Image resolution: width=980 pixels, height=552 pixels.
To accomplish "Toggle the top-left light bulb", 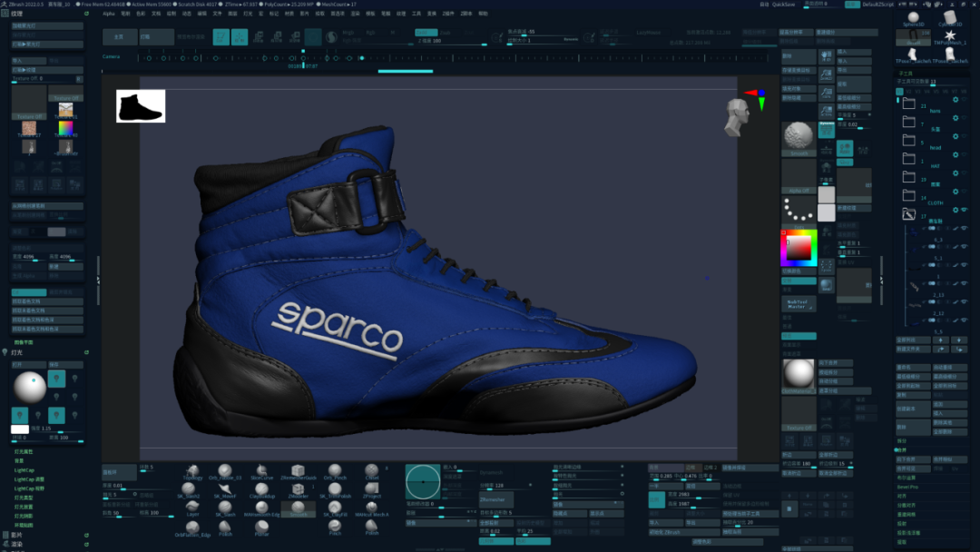I will (56, 379).
